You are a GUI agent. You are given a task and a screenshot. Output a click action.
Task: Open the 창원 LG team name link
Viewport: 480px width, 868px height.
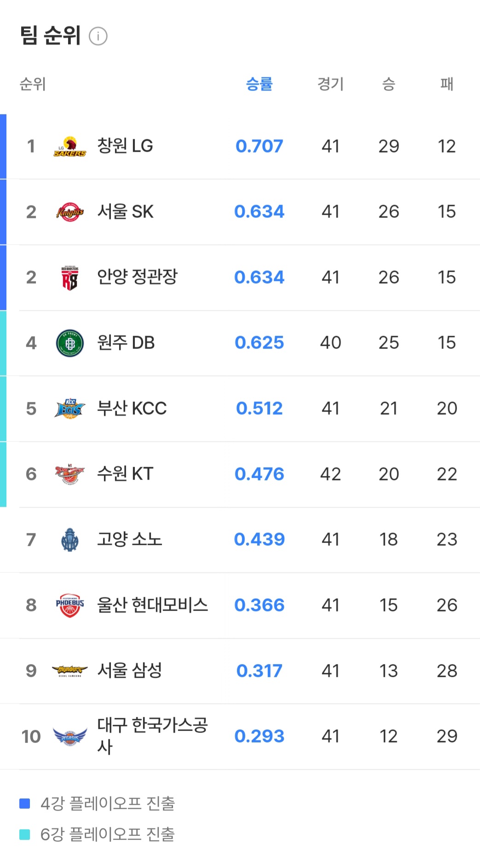click(x=125, y=146)
